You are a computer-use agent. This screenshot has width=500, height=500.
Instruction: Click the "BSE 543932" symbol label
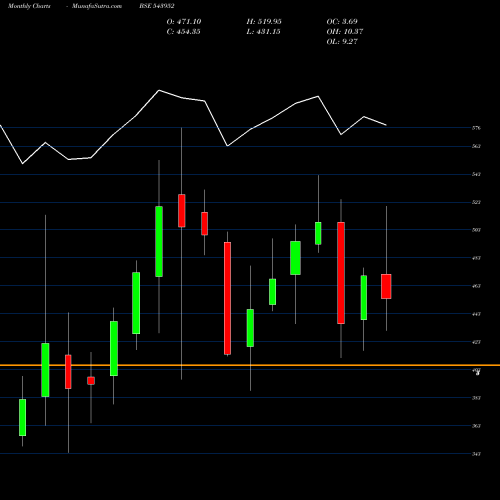[157, 6]
